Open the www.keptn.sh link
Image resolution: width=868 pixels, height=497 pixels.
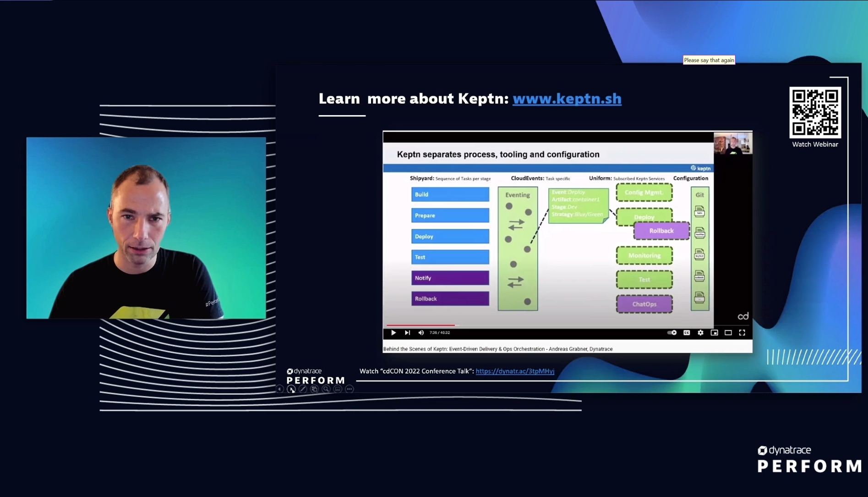(x=567, y=99)
